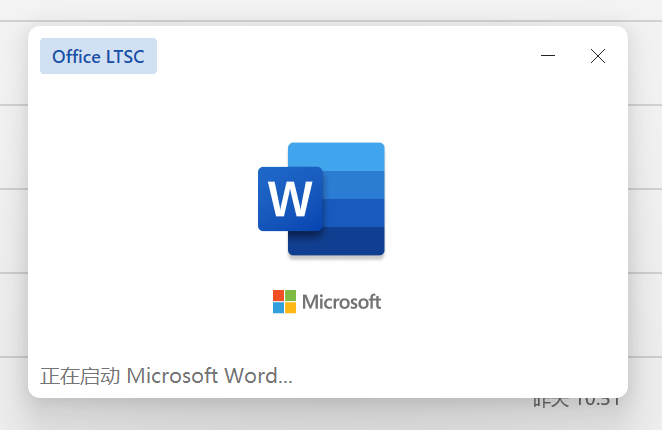Minimize the Word splash window
Viewport: 662px width, 430px height.
point(548,56)
